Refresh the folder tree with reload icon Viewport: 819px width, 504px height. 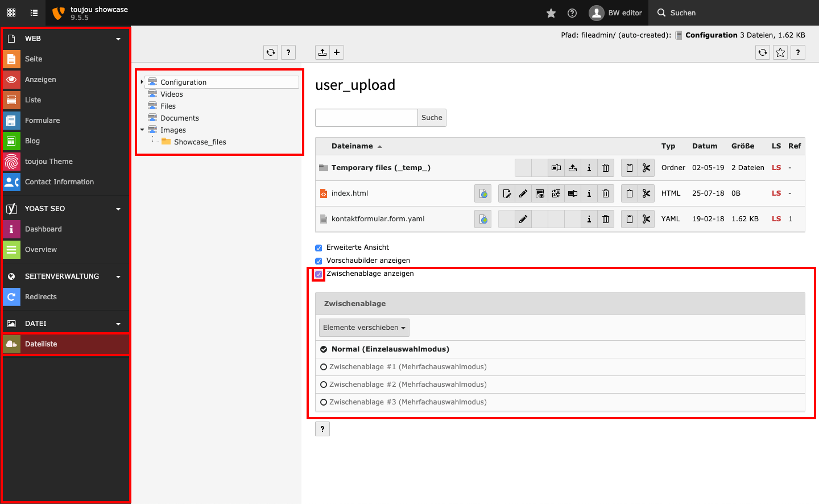click(271, 52)
